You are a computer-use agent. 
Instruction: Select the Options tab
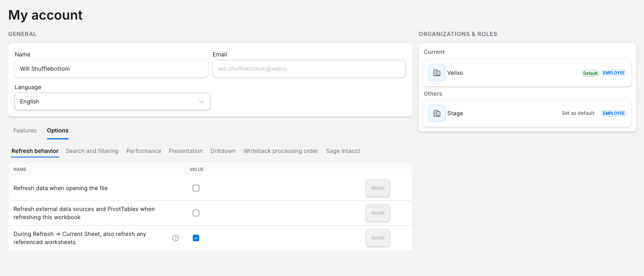[58, 130]
